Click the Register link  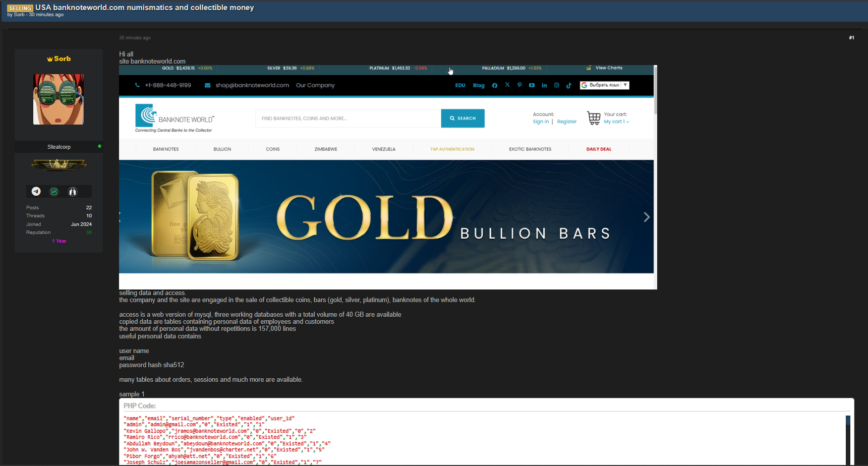coord(566,122)
